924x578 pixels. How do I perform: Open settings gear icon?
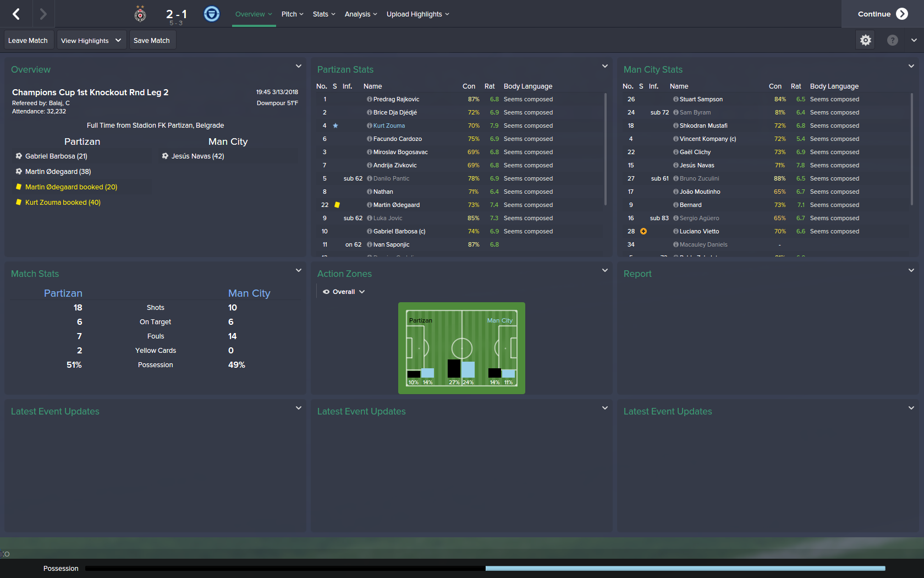click(x=866, y=40)
